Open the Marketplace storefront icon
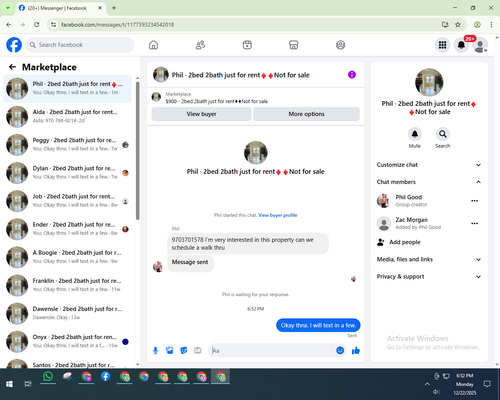Image resolution: width=500 pixels, height=400 pixels. click(294, 45)
